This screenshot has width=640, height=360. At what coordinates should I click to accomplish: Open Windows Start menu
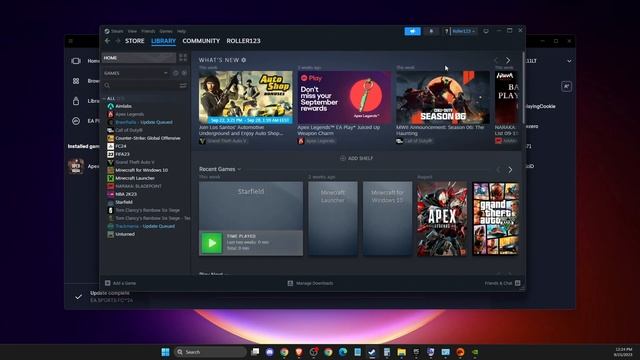165,352
